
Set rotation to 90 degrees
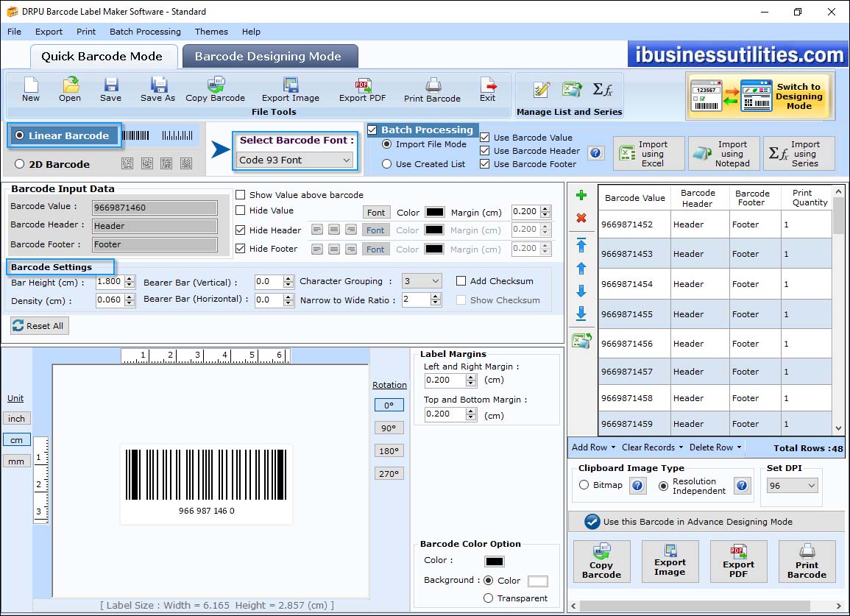pos(389,428)
